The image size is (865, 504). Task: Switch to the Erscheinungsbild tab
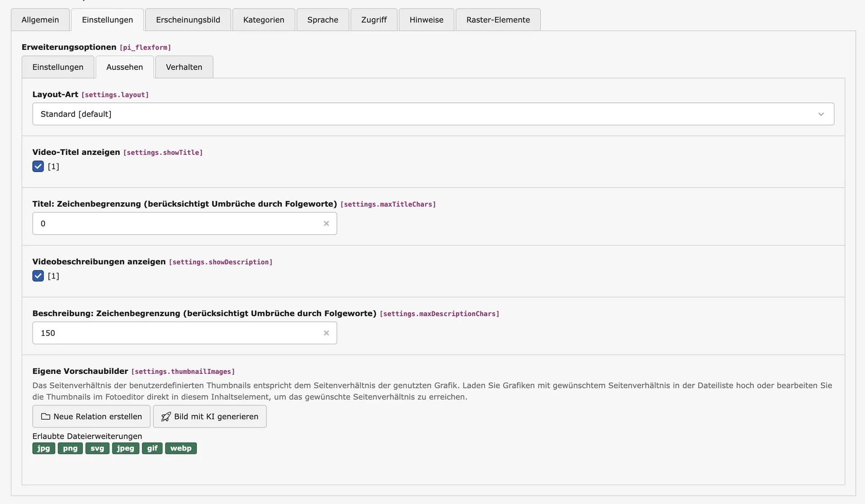(188, 19)
